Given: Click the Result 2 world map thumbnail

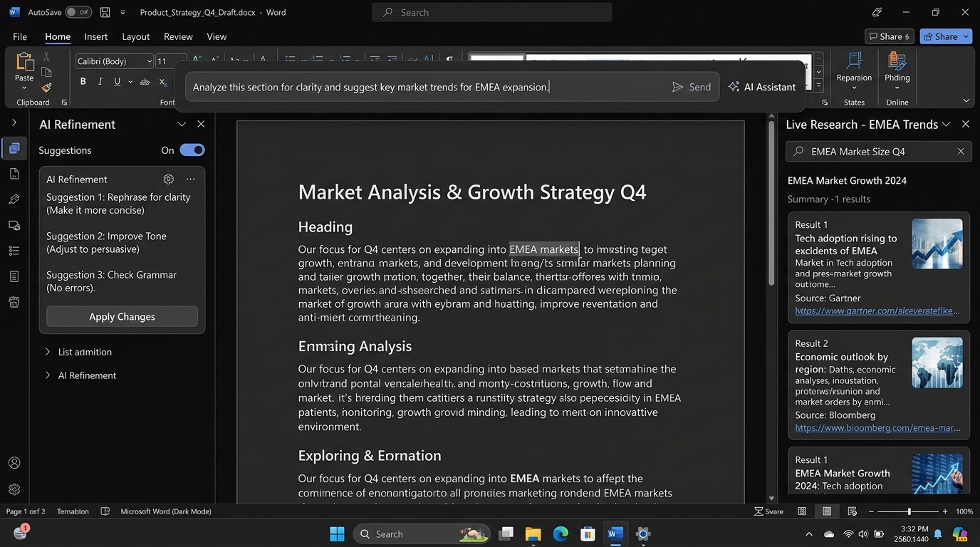Looking at the screenshot, I should point(937,363).
